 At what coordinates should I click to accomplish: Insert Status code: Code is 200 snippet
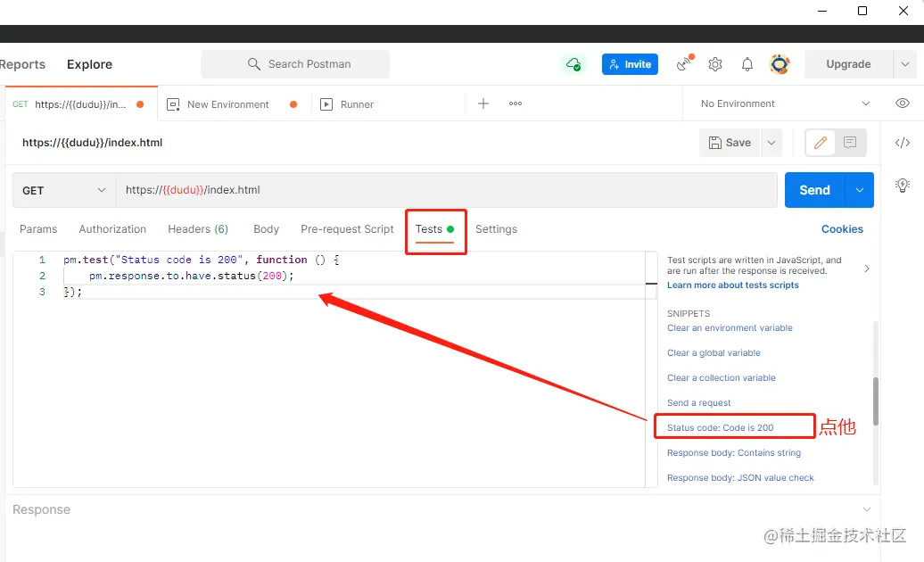pyautogui.click(x=720, y=427)
